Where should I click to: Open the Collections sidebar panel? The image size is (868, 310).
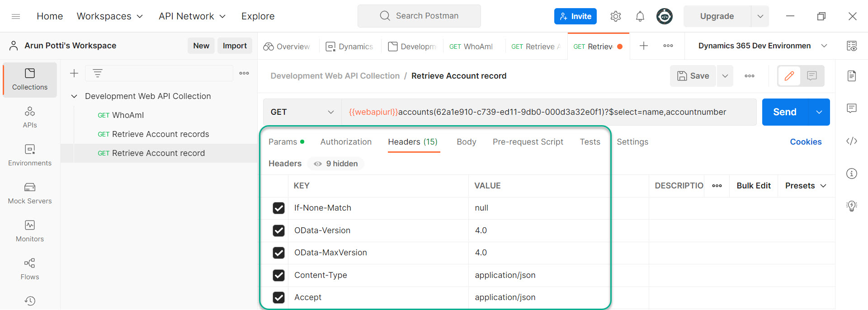(x=30, y=80)
